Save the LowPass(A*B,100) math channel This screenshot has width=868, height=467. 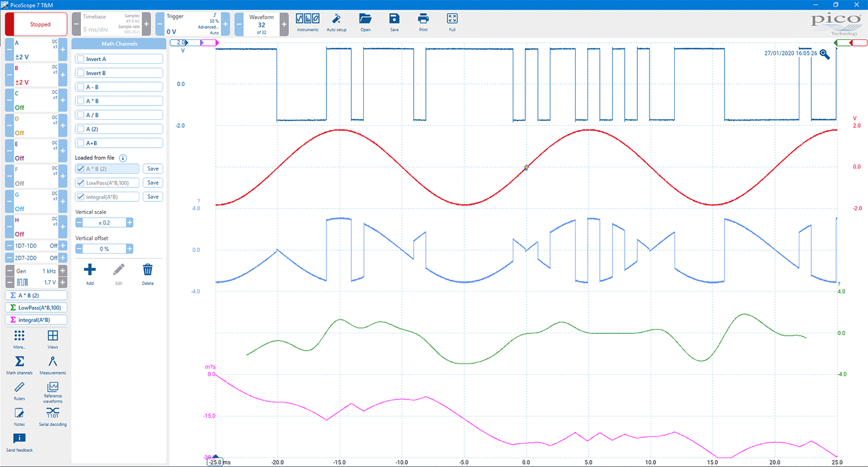pos(153,183)
